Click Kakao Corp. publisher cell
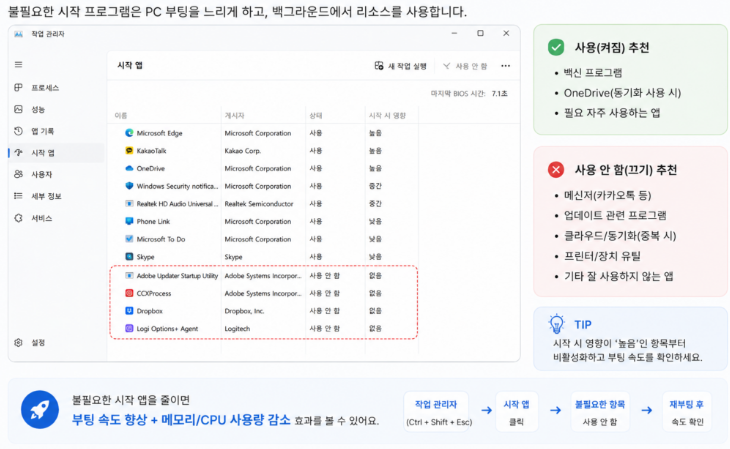The height and width of the screenshot is (449, 730). coord(243,151)
